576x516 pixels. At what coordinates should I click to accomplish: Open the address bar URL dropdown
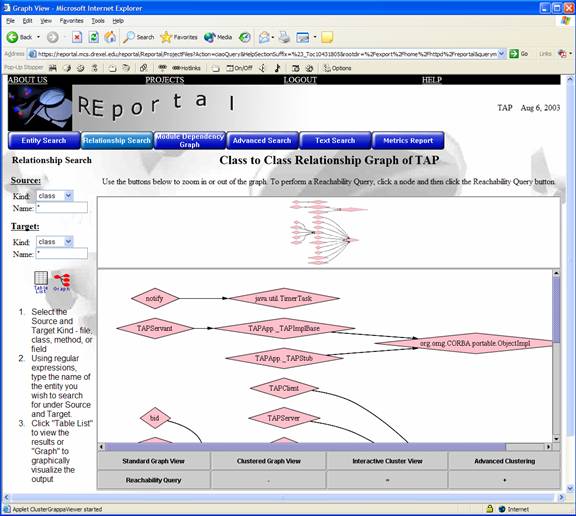[501, 54]
